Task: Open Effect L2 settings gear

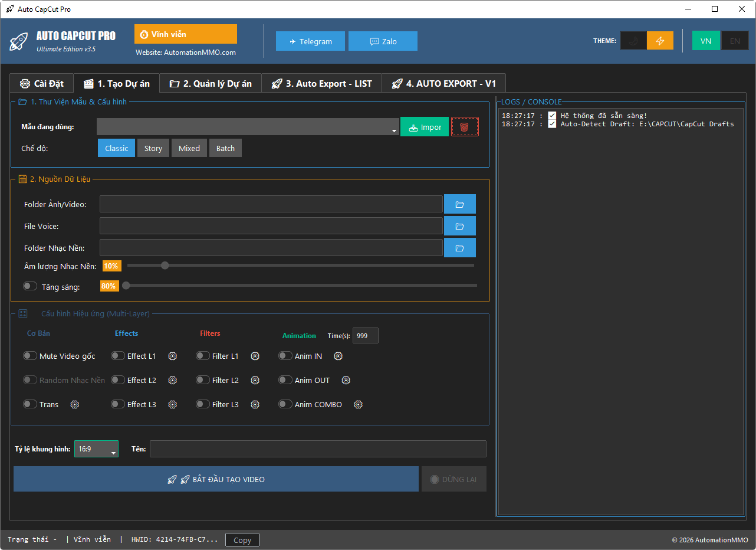Action: [x=172, y=380]
